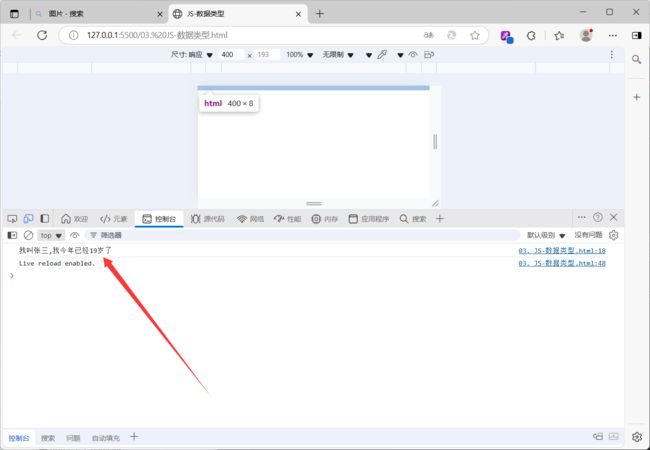650x450 pixels.
Task: Open global DevTools settings gear at bottom right
Action: click(637, 437)
